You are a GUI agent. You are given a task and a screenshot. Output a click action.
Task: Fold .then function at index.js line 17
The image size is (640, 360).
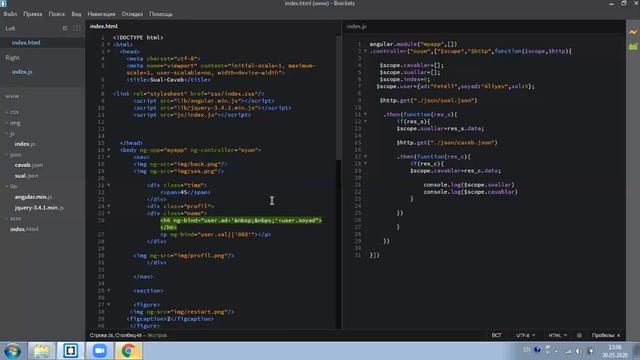[365, 156]
